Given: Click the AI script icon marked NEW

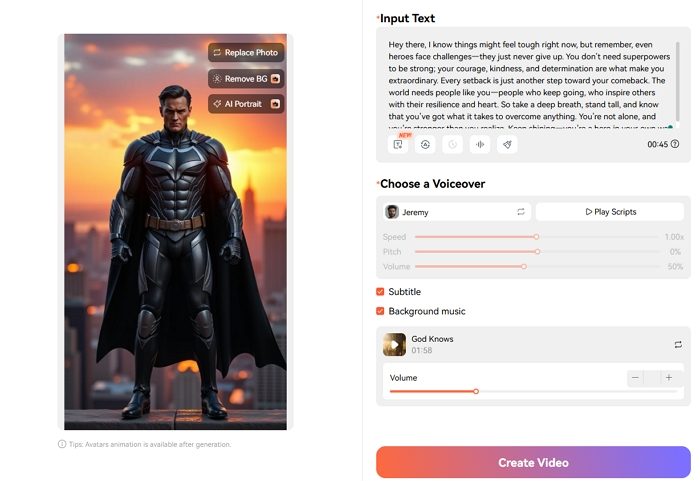Looking at the screenshot, I should point(397,144).
